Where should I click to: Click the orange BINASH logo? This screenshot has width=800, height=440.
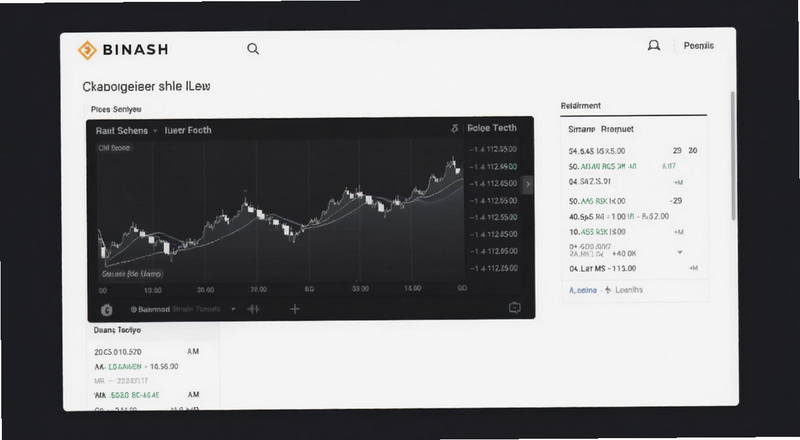coord(123,50)
